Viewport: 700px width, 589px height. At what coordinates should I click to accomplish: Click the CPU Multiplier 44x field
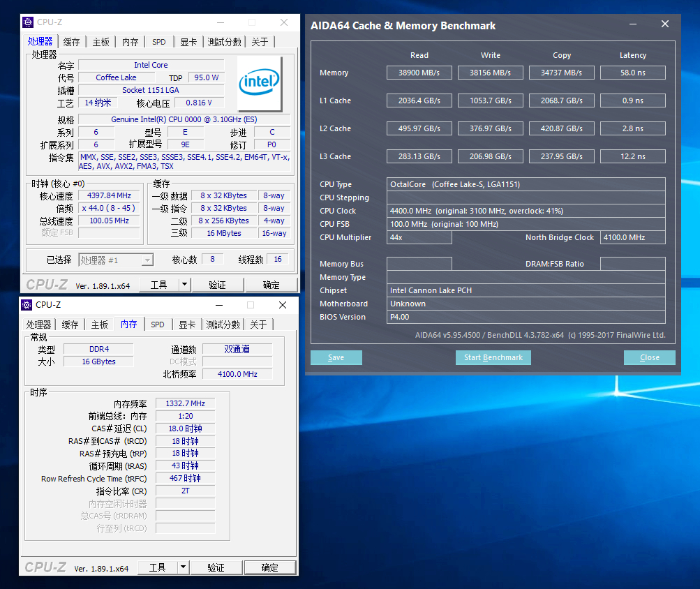click(x=419, y=237)
